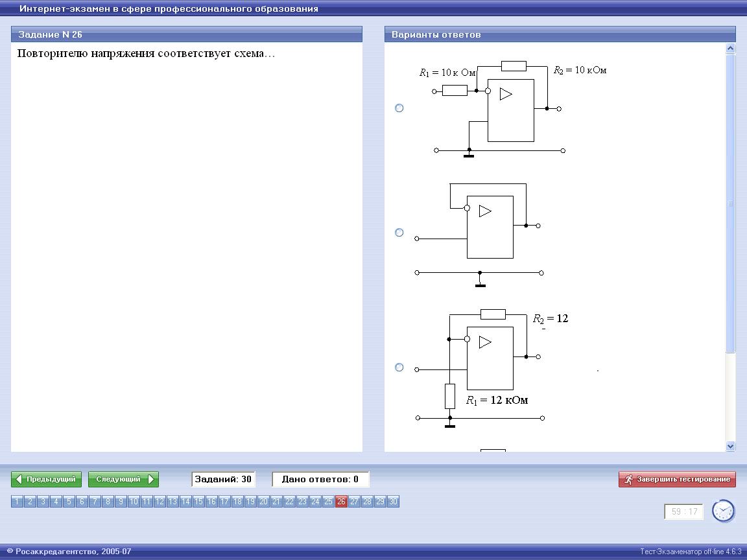Click the 59:17 timer field
This screenshot has width=747, height=560.
pos(683,511)
